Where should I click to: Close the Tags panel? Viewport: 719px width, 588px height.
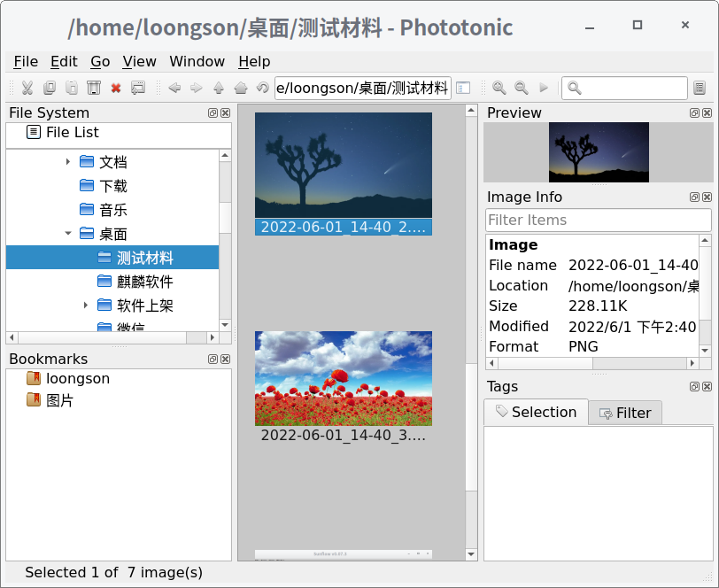pyautogui.click(x=707, y=387)
